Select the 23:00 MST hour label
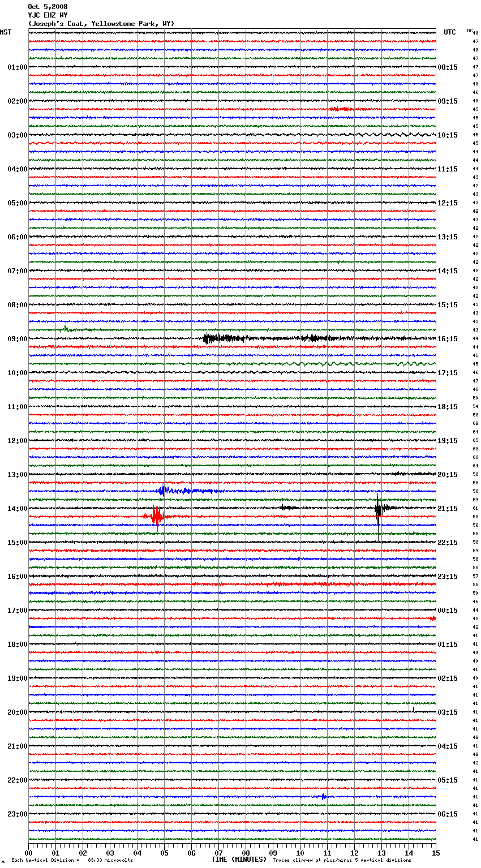 [x=18, y=814]
